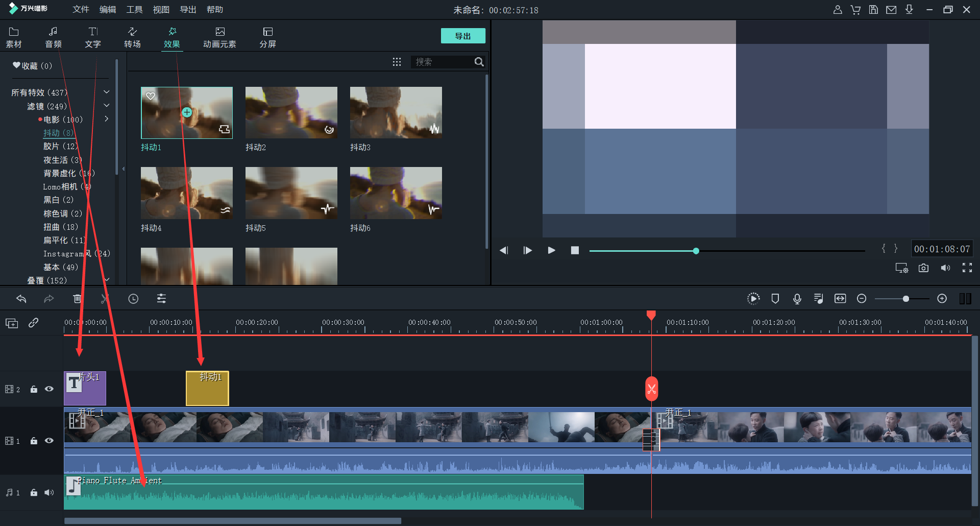Click the delete trash icon
Image resolution: width=980 pixels, height=526 pixels.
tap(77, 299)
